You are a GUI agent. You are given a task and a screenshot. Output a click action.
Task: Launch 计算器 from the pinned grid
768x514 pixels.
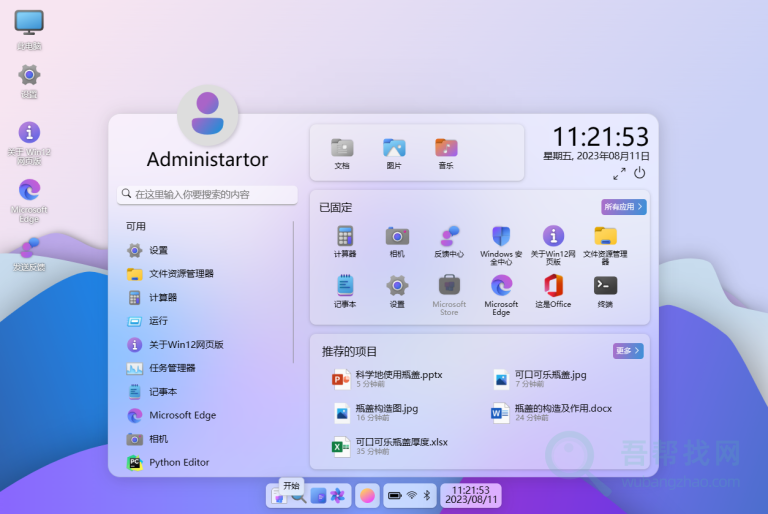coord(345,239)
